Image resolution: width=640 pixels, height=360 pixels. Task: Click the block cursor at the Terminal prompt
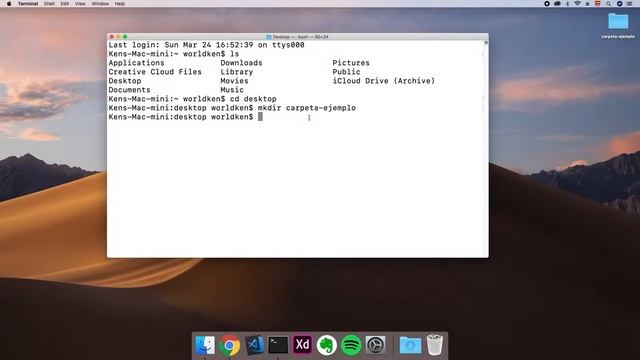260,117
